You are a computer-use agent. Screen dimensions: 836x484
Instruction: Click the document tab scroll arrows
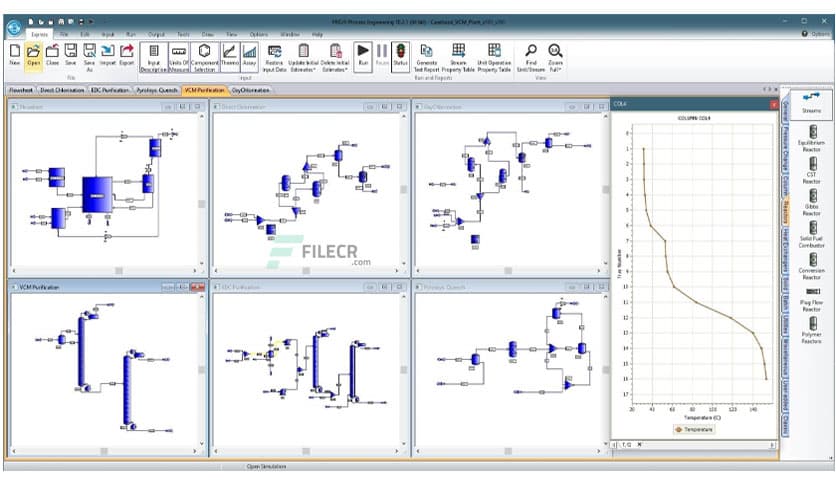click(x=767, y=90)
